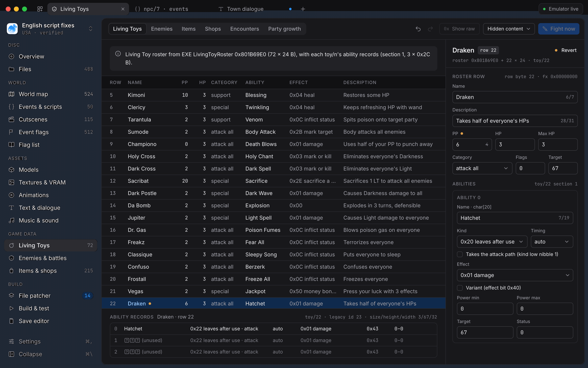588x368 pixels.
Task: Open Event flags section
Action: click(x=51, y=132)
